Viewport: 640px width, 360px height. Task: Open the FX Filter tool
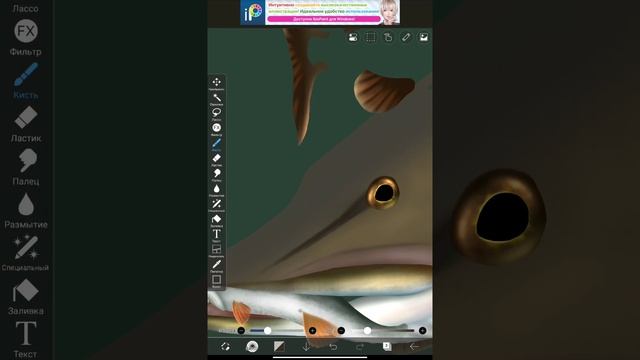point(216,129)
